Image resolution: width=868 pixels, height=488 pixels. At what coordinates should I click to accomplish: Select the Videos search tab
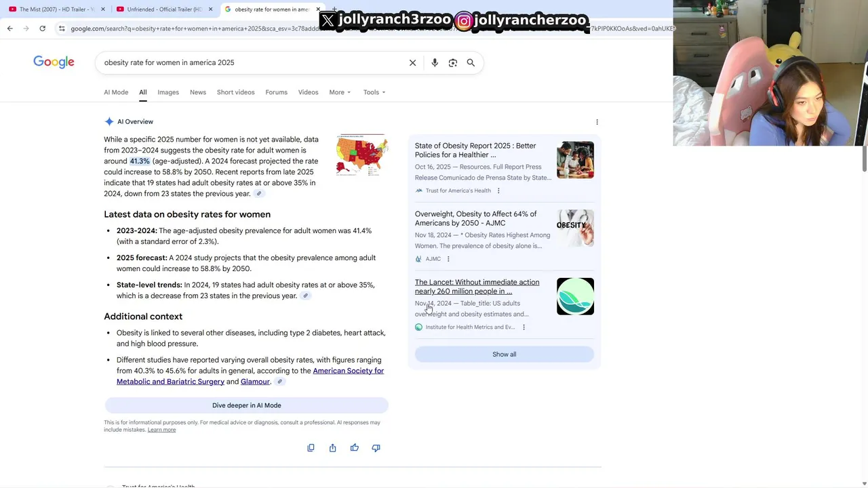(308, 92)
